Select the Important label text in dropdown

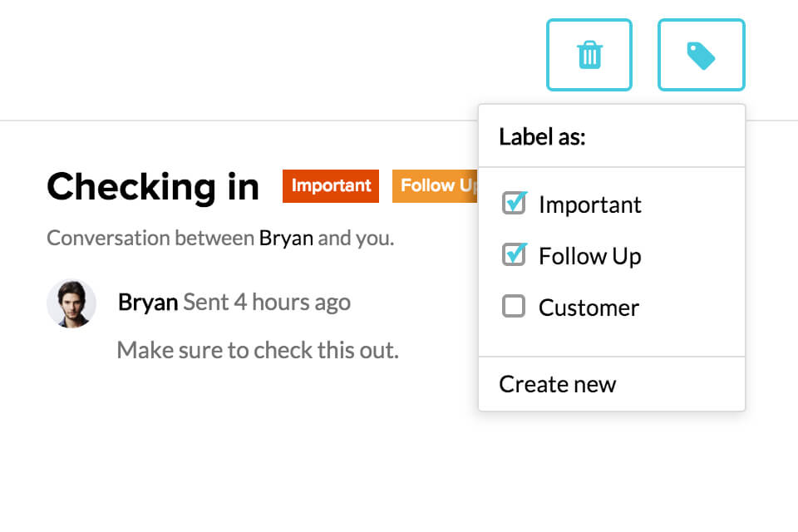point(589,204)
